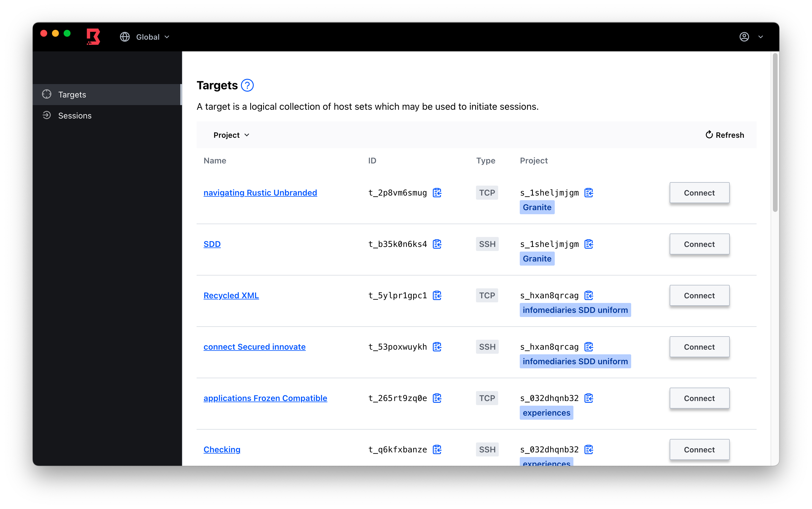Copy the ID of navigating Rustic Unbranded
Image resolution: width=812 pixels, height=509 pixels.
[437, 193]
